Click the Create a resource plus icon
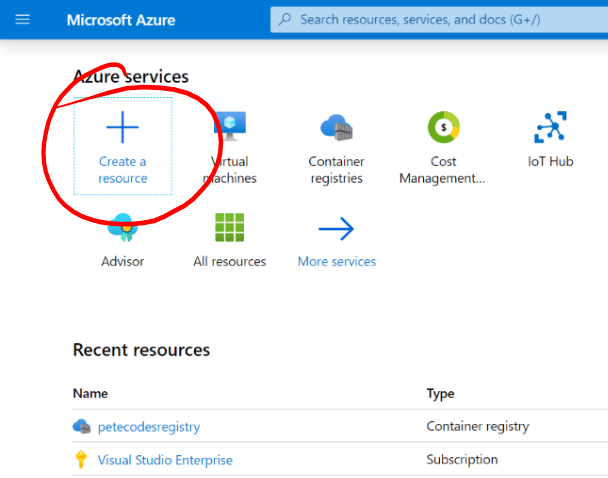The image size is (608, 478). 123,127
